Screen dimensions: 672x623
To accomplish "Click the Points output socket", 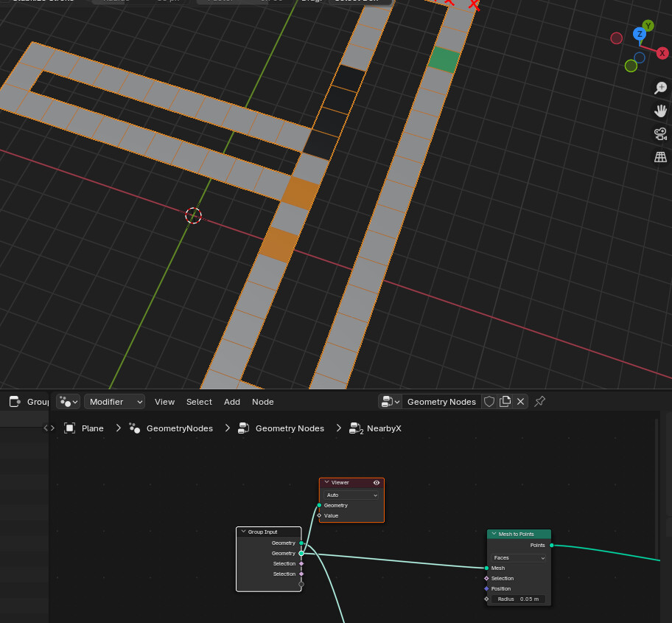I will (x=552, y=546).
